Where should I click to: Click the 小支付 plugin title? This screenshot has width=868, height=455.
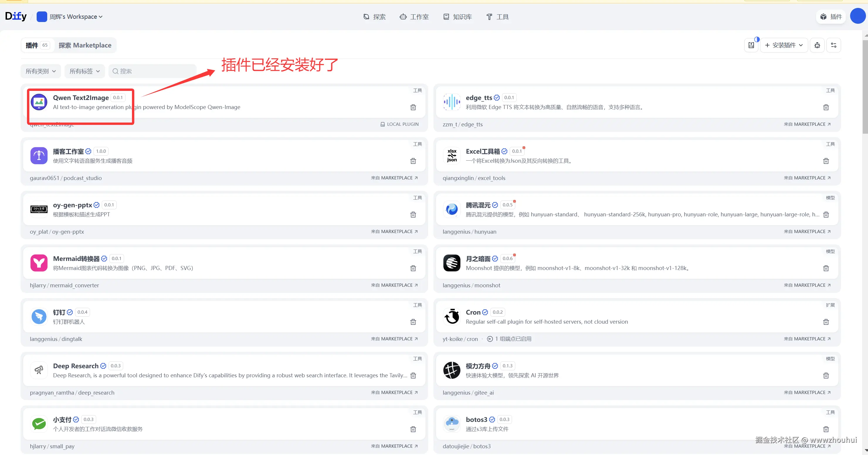(x=62, y=420)
